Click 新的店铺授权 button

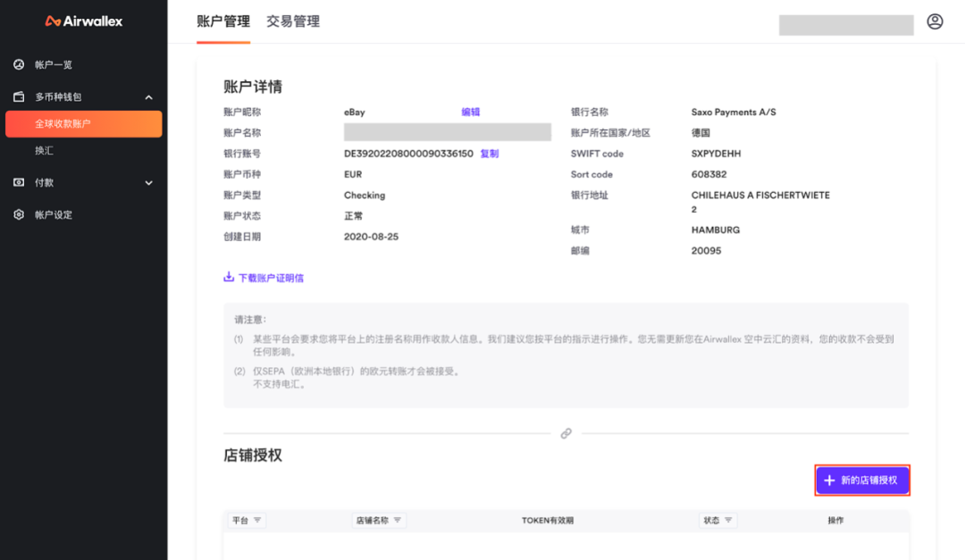(x=862, y=481)
